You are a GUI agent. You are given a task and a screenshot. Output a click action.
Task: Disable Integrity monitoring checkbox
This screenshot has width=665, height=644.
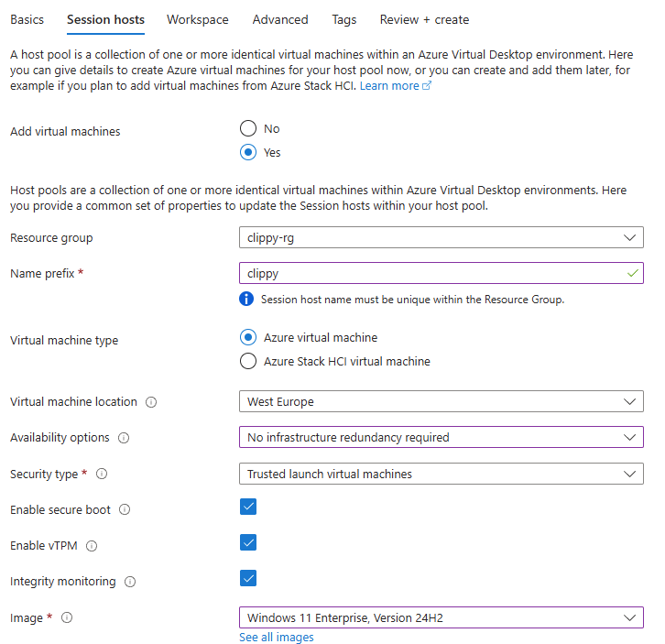pyautogui.click(x=248, y=578)
